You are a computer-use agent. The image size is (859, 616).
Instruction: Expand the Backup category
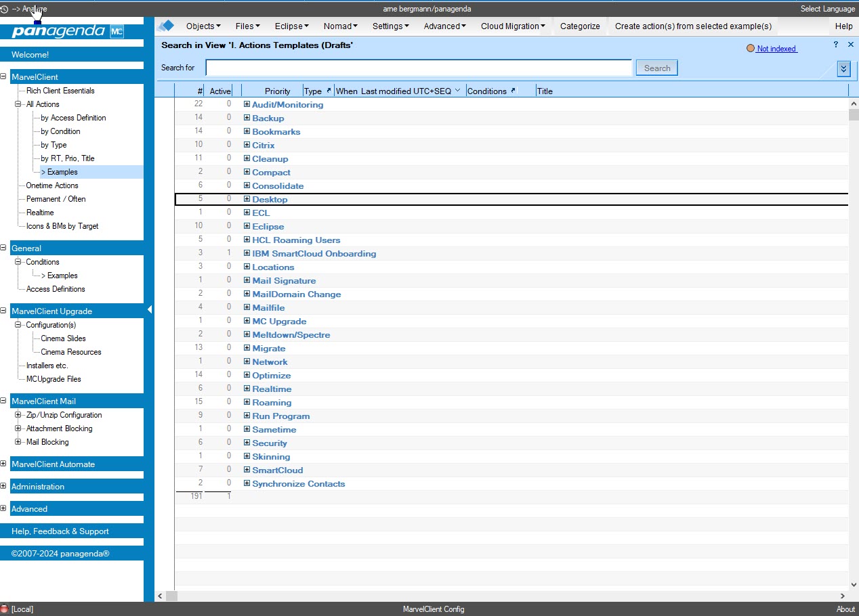coord(247,118)
